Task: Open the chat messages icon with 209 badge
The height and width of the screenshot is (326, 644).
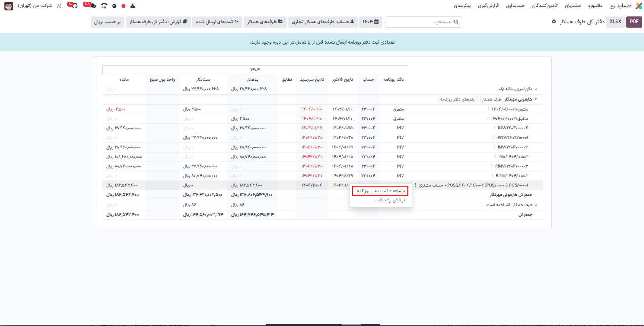Action: [x=93, y=6]
